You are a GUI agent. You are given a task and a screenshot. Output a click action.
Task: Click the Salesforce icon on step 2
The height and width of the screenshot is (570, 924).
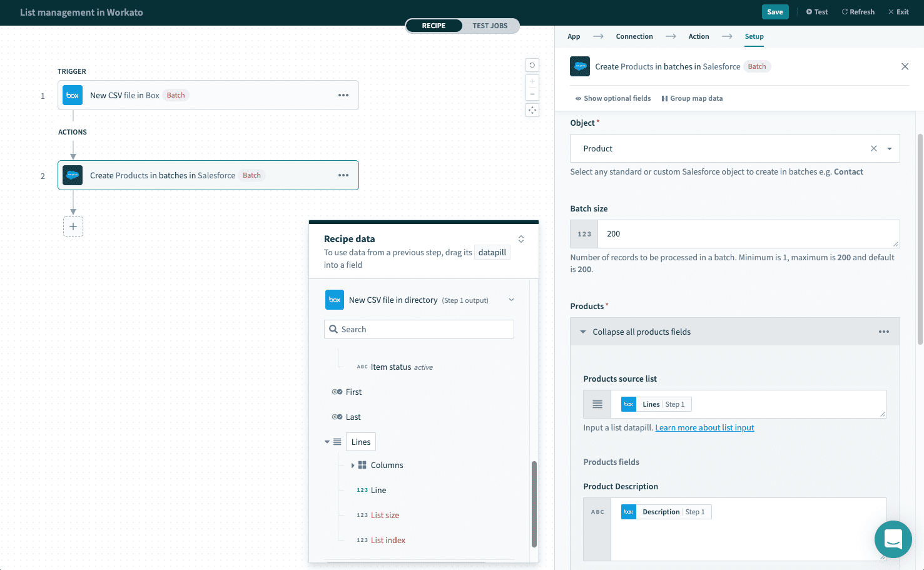click(x=73, y=175)
